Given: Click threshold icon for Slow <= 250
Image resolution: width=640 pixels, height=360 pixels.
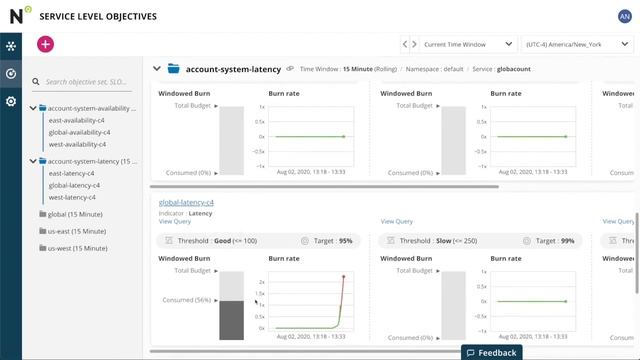Looking at the screenshot, I should coord(391,240).
